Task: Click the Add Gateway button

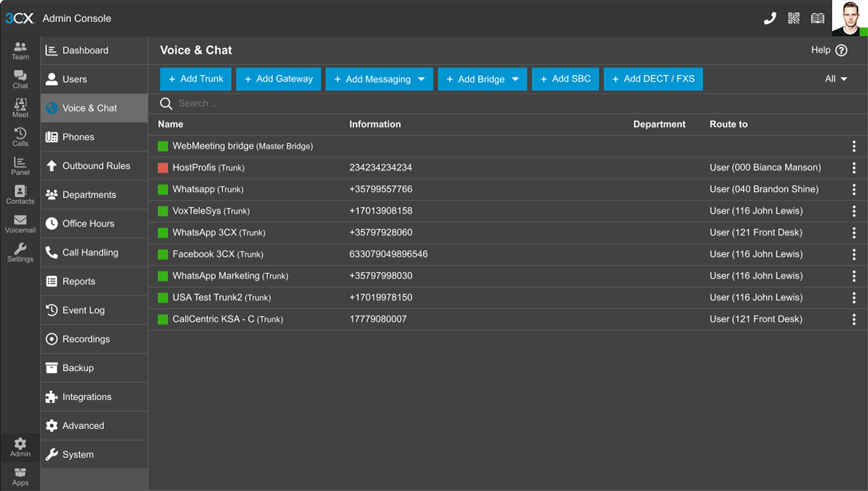Action: tap(279, 79)
